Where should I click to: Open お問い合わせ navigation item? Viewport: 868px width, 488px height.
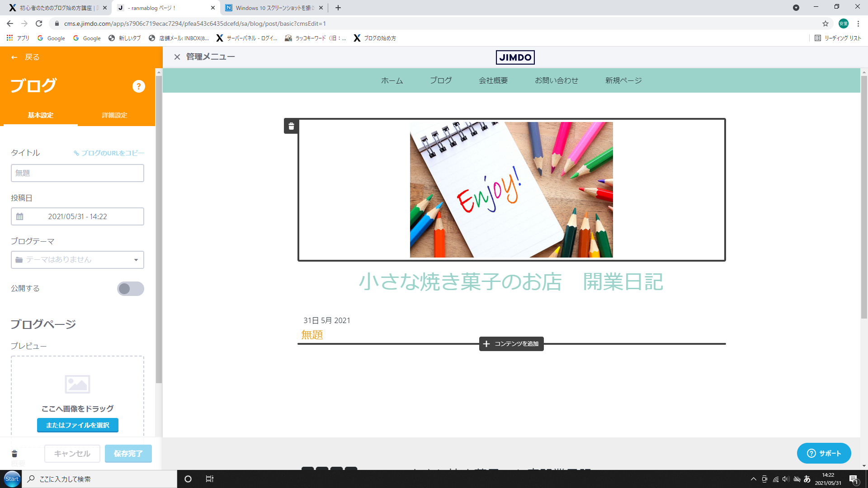556,80
